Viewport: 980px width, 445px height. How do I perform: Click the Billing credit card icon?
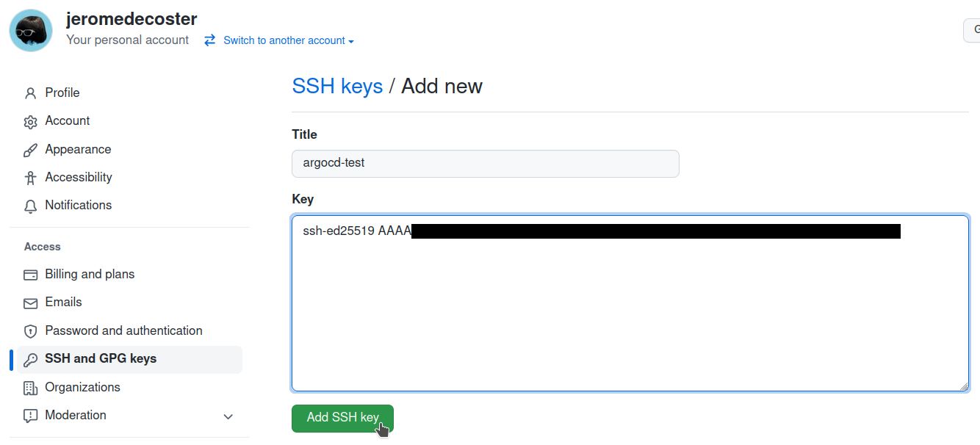pyautogui.click(x=30, y=275)
